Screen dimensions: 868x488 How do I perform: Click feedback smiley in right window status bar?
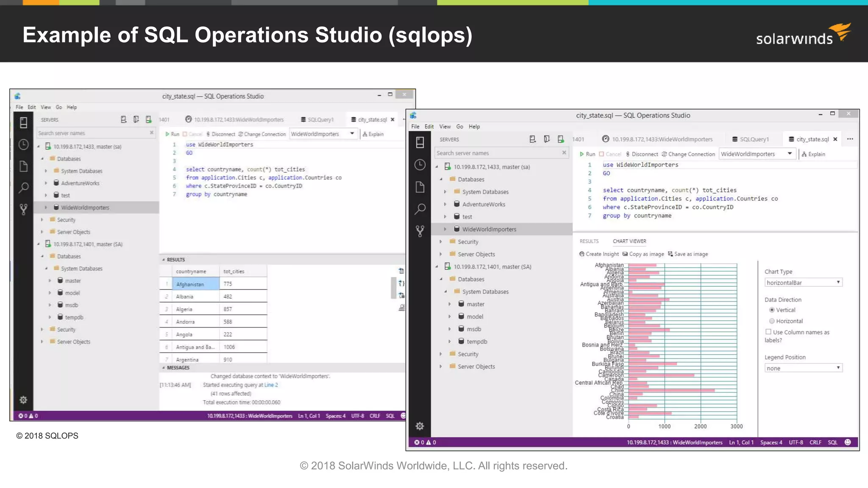(x=848, y=442)
